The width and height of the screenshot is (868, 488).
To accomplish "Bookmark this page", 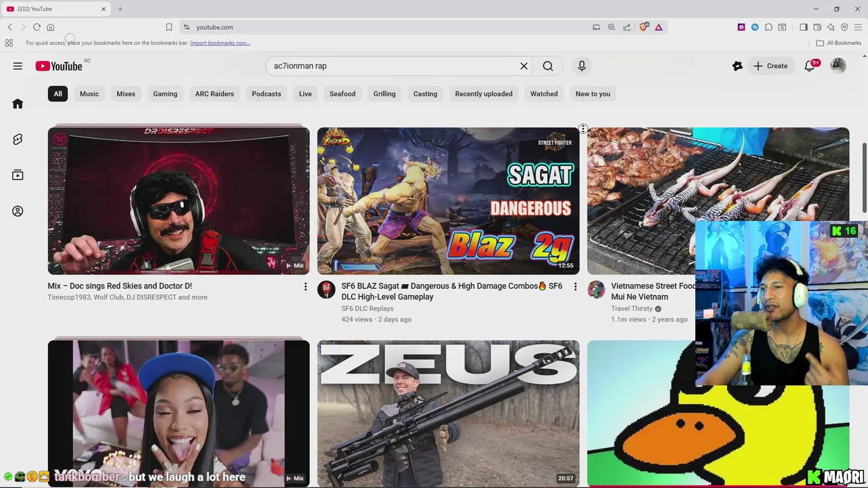I will 169,27.
